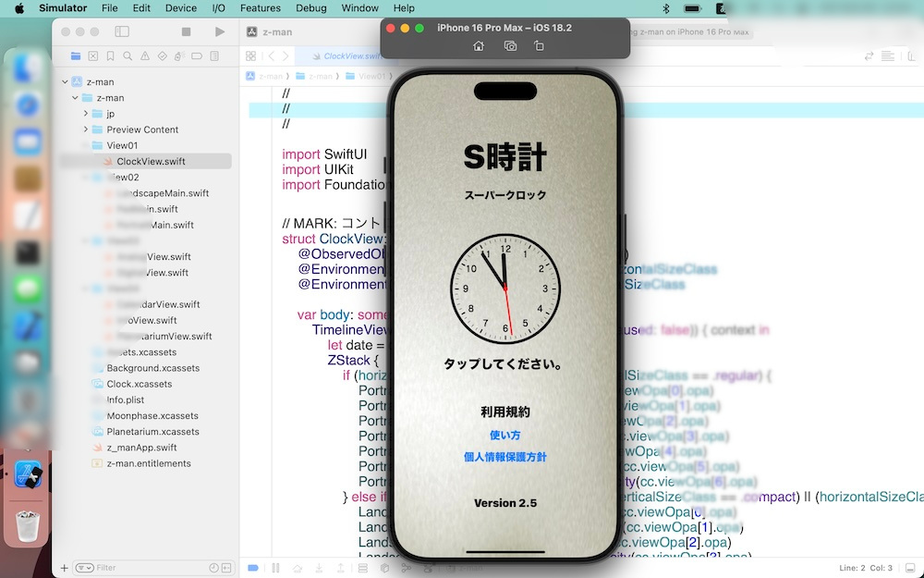
Task: Tap the 個人情報保護方針 link
Action: tap(505, 457)
